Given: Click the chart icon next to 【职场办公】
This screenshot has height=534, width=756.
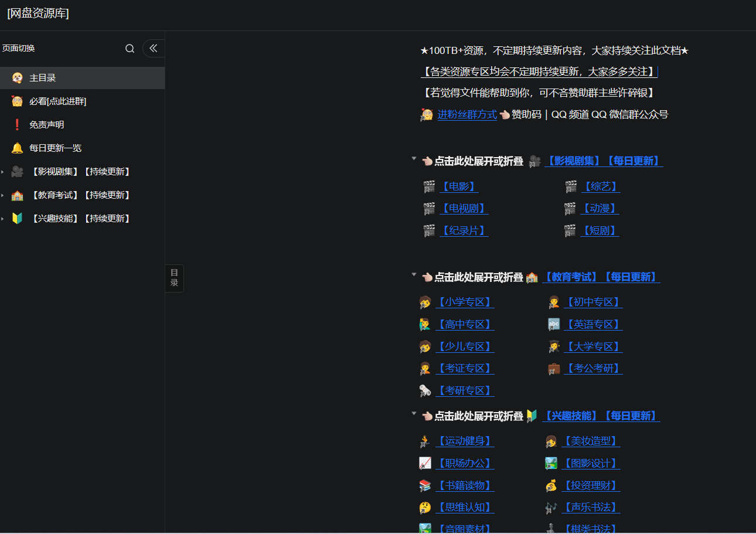Looking at the screenshot, I should [425, 464].
